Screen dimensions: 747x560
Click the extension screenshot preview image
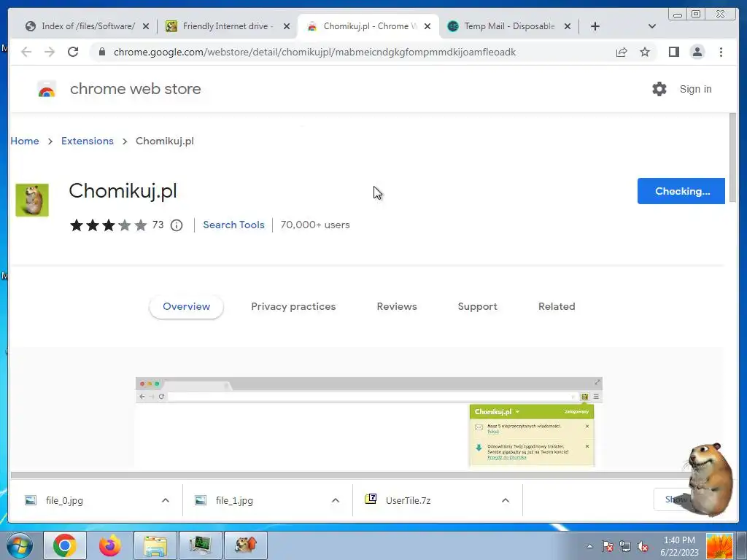(368, 422)
